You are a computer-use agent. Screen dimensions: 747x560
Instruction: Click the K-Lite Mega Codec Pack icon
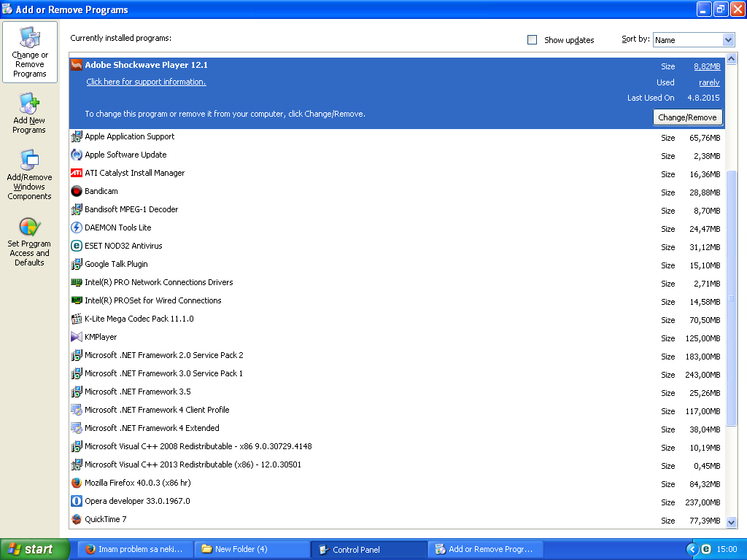[76, 319]
